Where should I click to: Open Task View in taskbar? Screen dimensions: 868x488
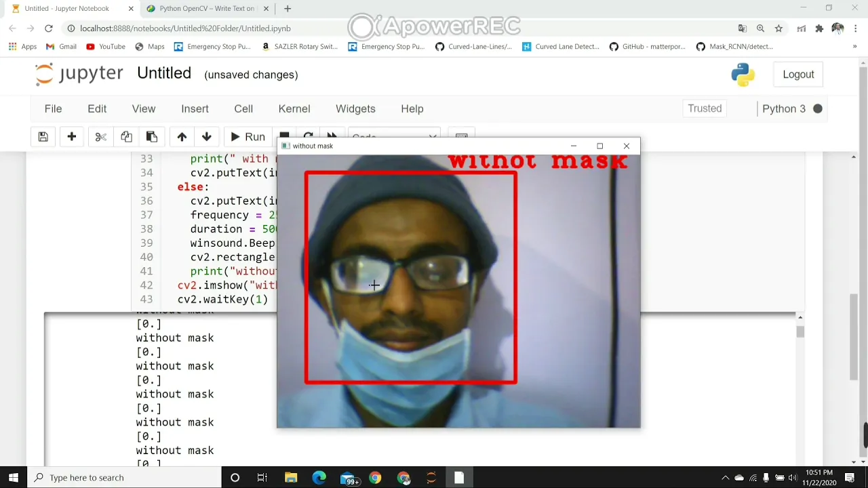262,478
